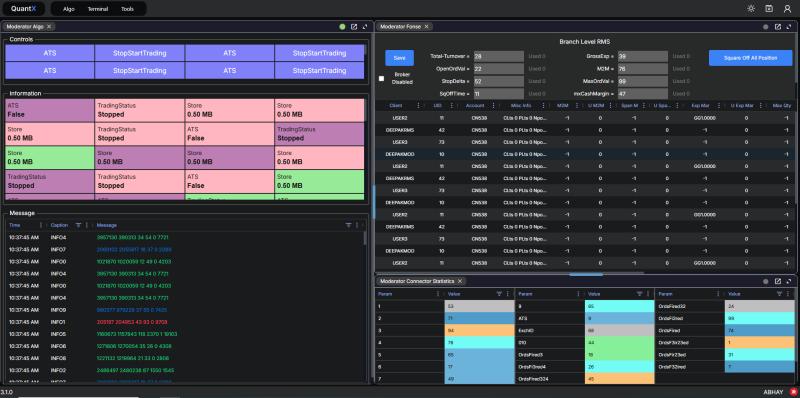This screenshot has height=398, width=800.
Task: Click the mxCashMargin input field
Action: coord(642,94)
